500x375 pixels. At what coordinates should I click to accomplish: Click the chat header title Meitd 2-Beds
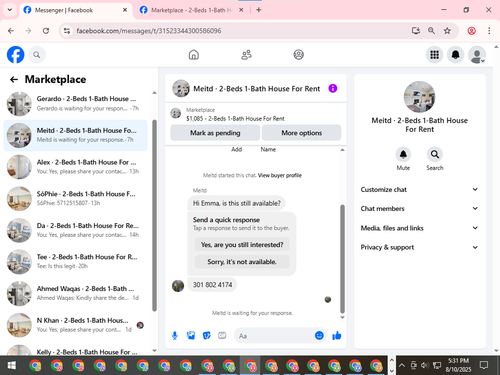[x=256, y=89]
